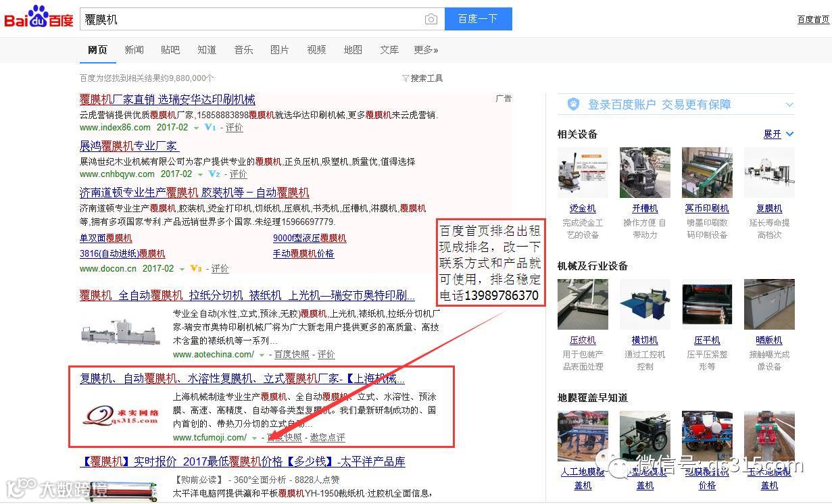Switch to the 知道 tab
The image size is (832, 504).
pyautogui.click(x=207, y=50)
